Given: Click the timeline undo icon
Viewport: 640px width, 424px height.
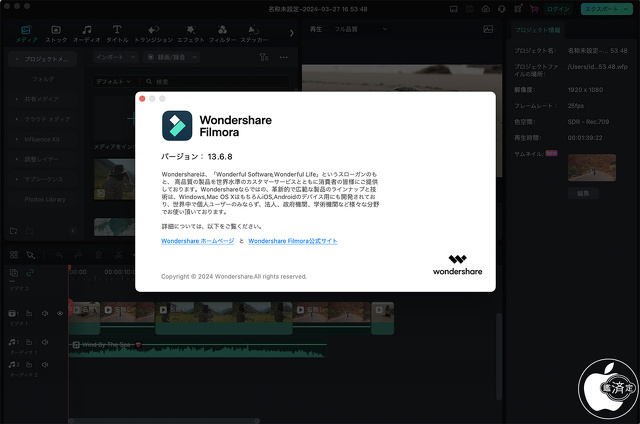Looking at the screenshot, I should [59, 255].
